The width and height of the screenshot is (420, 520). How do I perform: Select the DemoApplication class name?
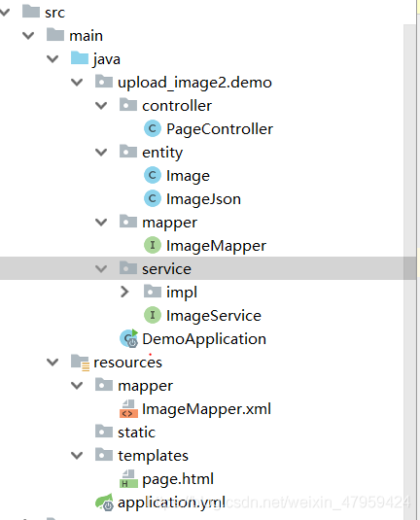point(204,339)
